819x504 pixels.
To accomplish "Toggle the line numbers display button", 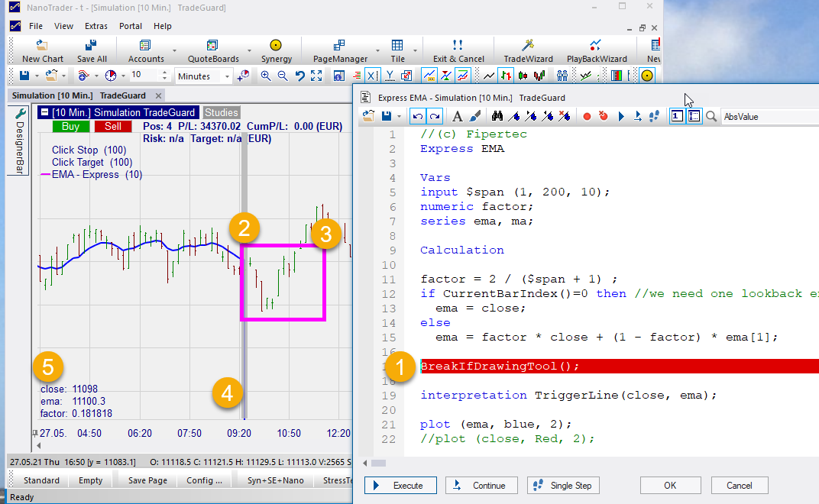I will coord(677,116).
